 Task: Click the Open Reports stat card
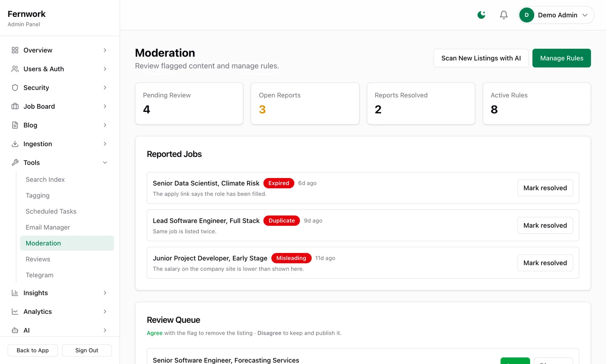click(305, 104)
